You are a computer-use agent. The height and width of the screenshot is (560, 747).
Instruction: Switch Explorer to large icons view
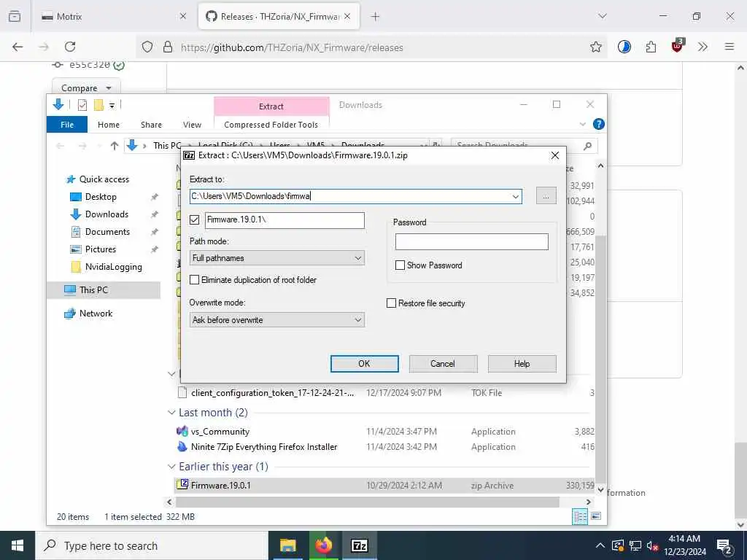point(595,517)
